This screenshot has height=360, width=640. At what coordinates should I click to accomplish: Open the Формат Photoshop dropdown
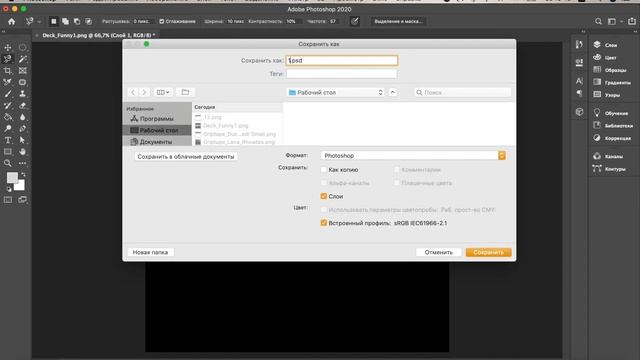point(413,156)
